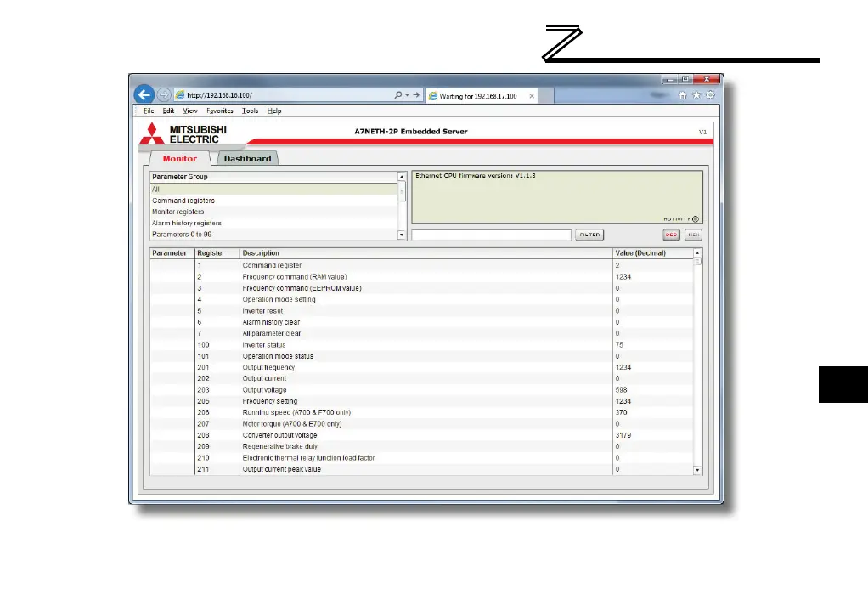This screenshot has height=612, width=868.
Task: Select the 'Output voltage' row
Action: (422, 390)
